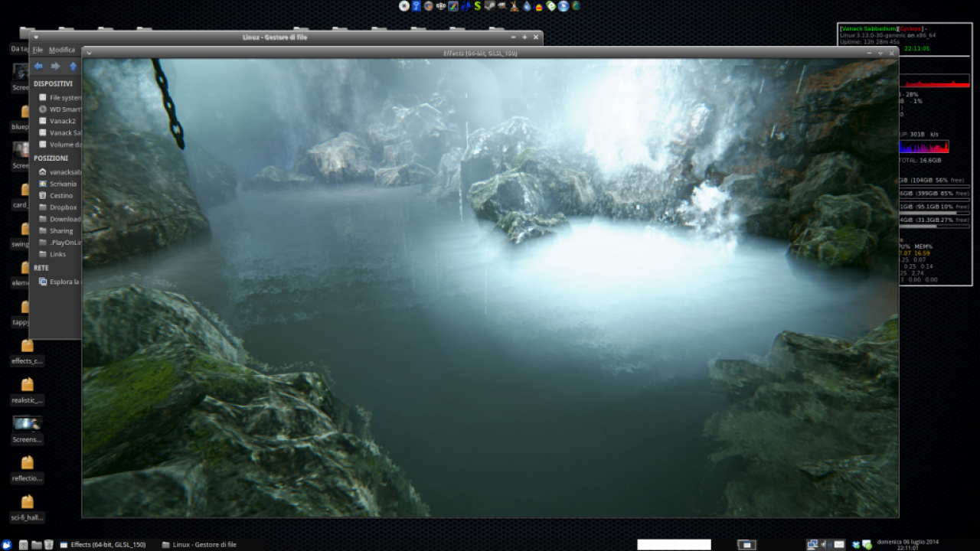Launch VLC cone icon in top dock
This screenshot has width=980, height=551.
tap(514, 6)
